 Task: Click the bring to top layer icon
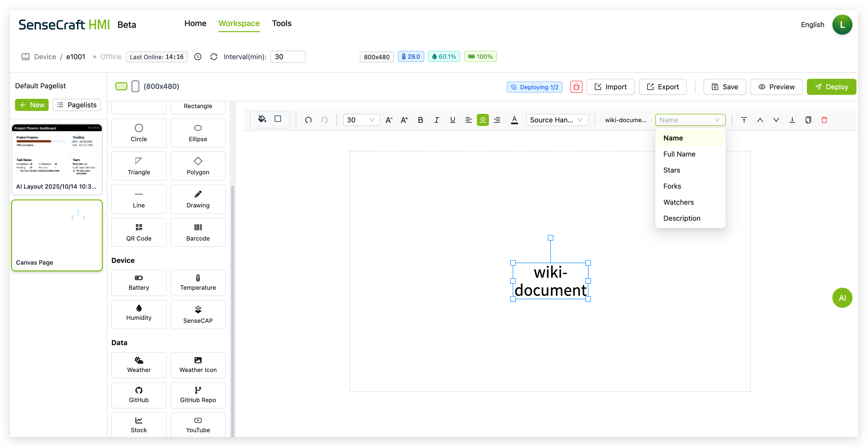(x=744, y=120)
